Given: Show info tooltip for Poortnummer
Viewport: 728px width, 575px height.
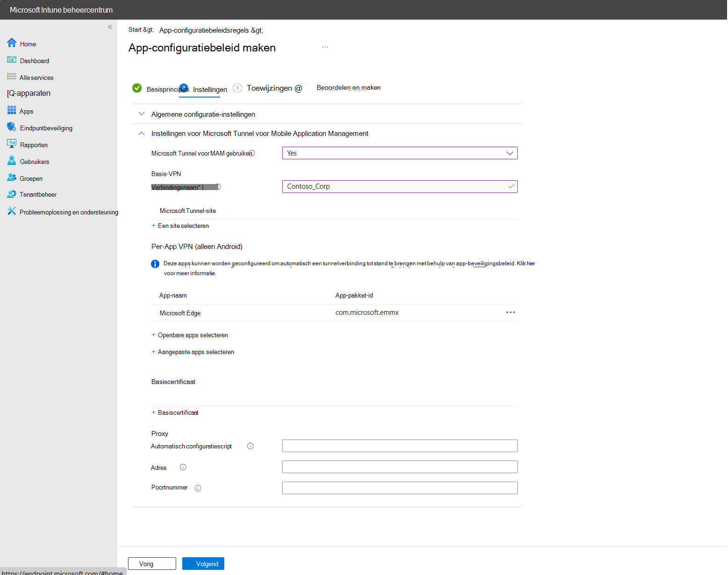Looking at the screenshot, I should (198, 488).
